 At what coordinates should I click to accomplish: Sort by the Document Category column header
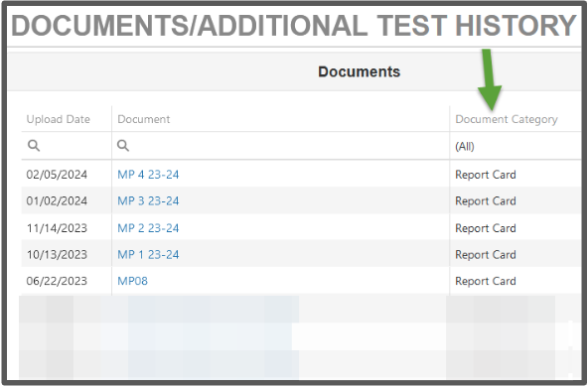(507, 119)
